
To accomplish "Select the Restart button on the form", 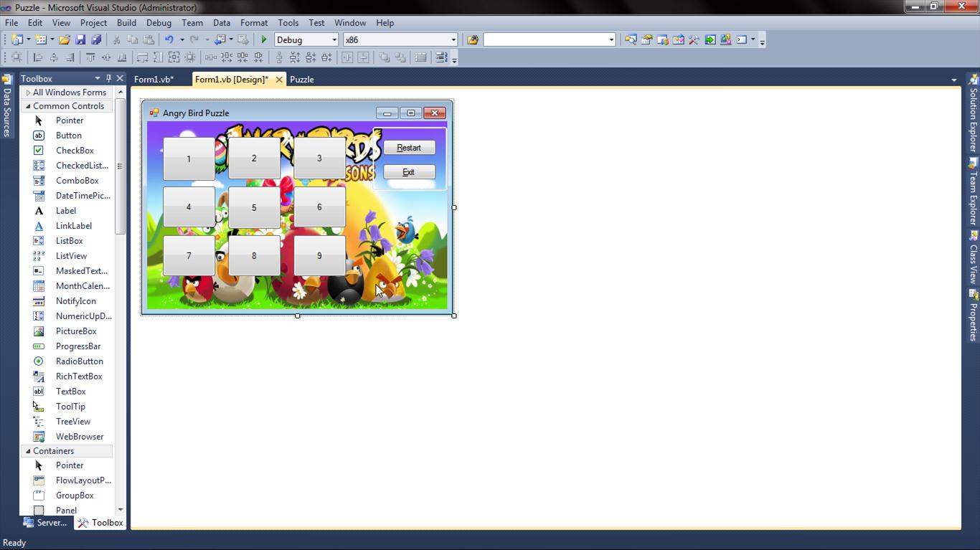I will tap(408, 147).
